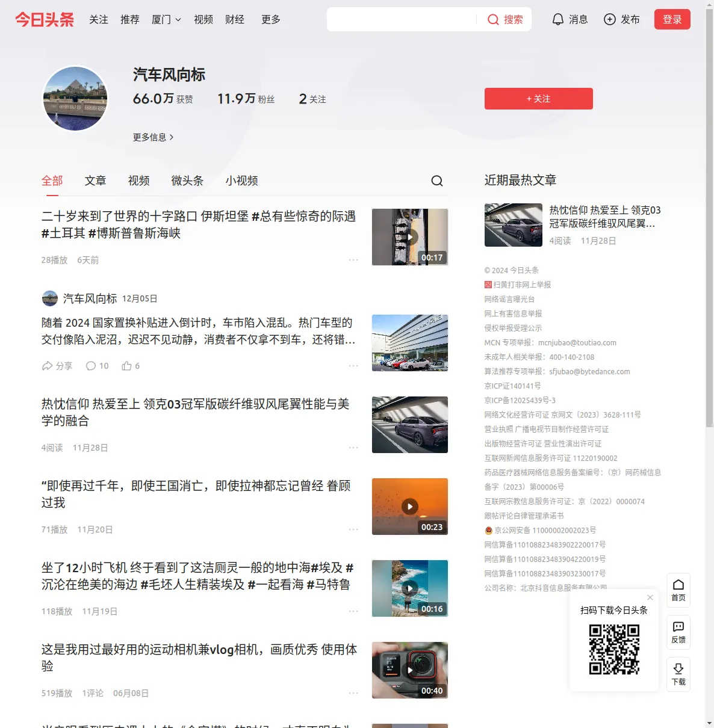Image resolution: width=714 pixels, height=728 pixels.
Task: Open the 更多 navigation menu
Action: click(x=271, y=19)
